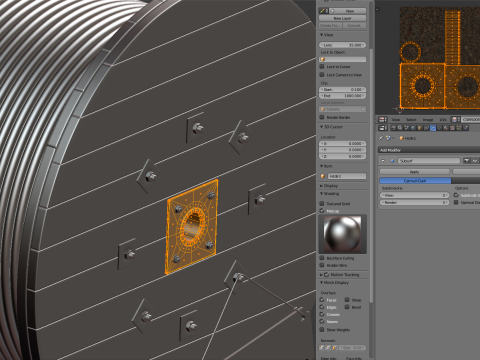Enable Optimal Display checkbox
The width and height of the screenshot is (480, 360).
456,202
